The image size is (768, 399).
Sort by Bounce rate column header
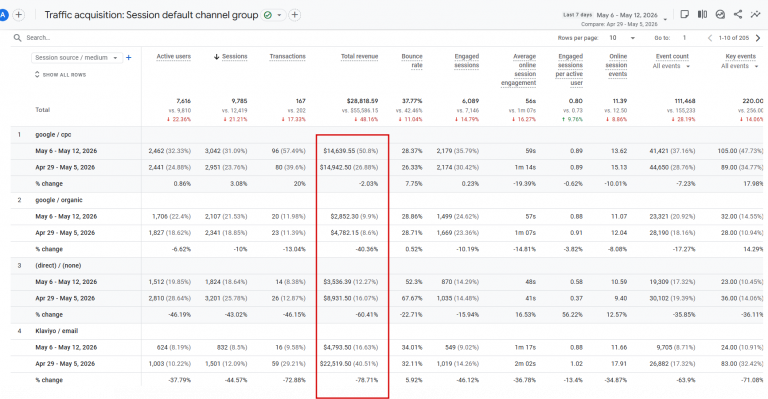coord(412,61)
